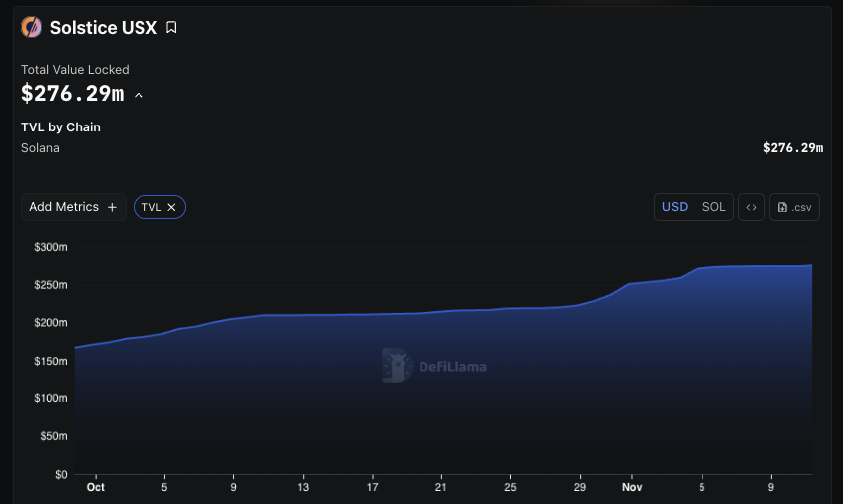Remove the TVL metric chip
Screen dimensions: 843x504
click(171, 207)
